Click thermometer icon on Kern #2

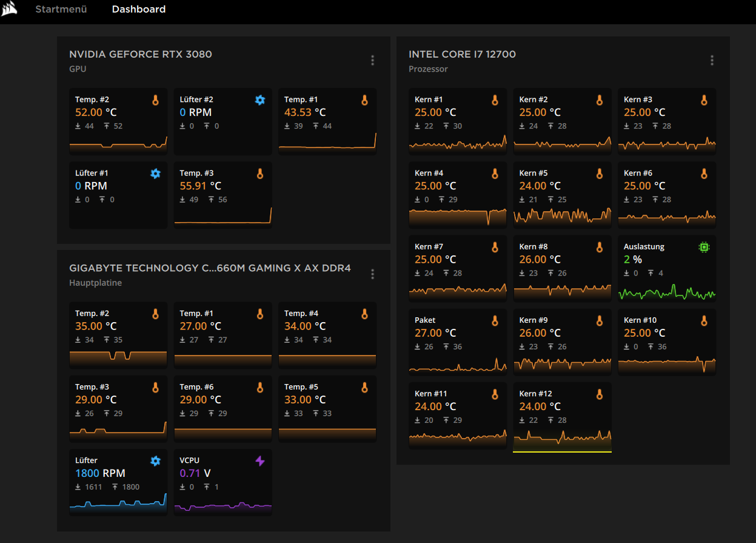coord(600,100)
